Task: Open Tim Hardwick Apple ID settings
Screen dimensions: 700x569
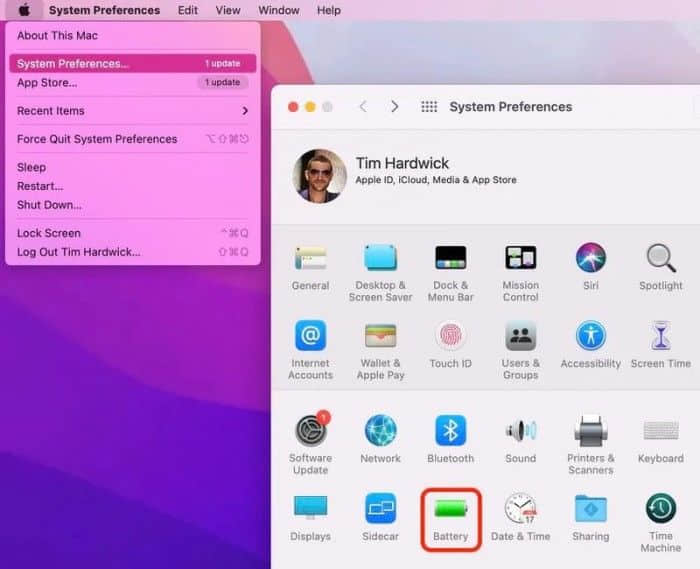Action: [436, 170]
